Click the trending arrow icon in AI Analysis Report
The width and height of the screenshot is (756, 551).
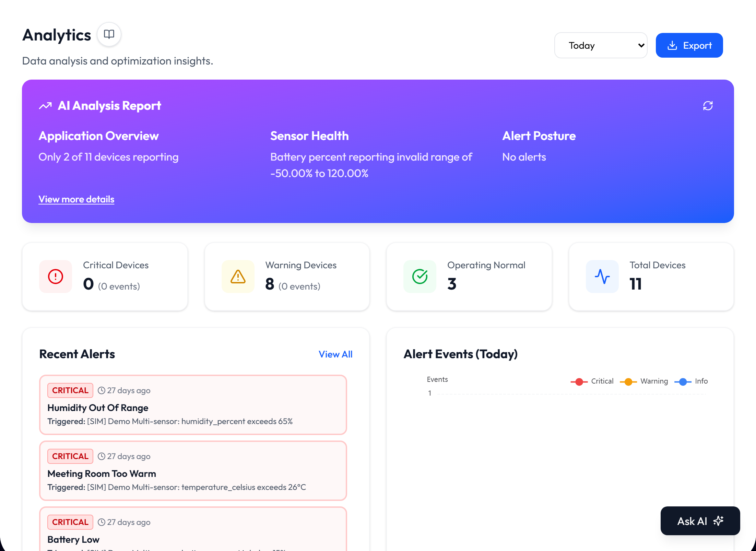pyautogui.click(x=45, y=106)
